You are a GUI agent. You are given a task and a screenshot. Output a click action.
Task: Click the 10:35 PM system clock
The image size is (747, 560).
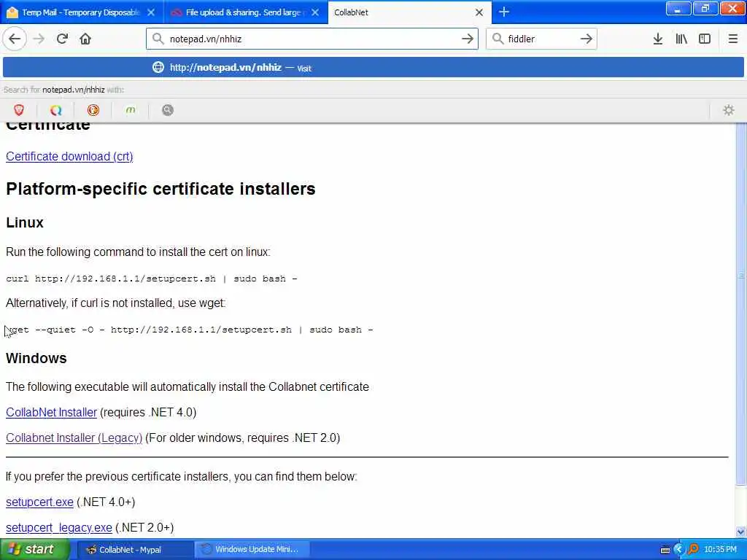coord(720,550)
